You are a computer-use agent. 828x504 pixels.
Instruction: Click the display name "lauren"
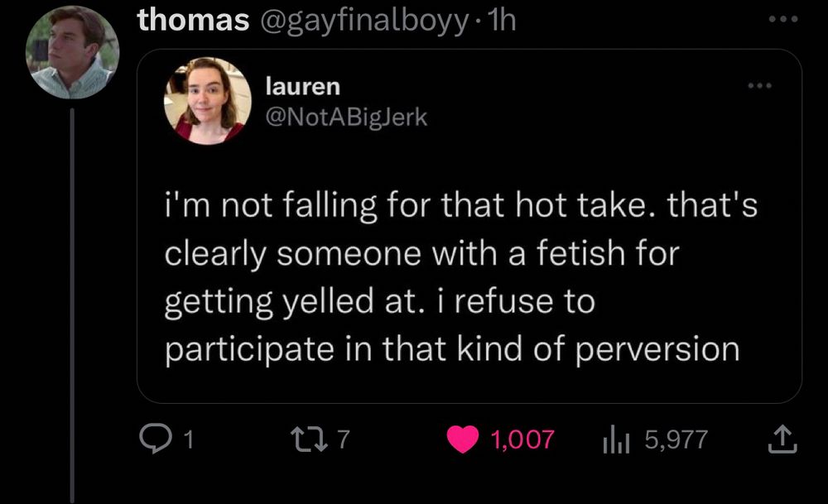[x=302, y=85]
